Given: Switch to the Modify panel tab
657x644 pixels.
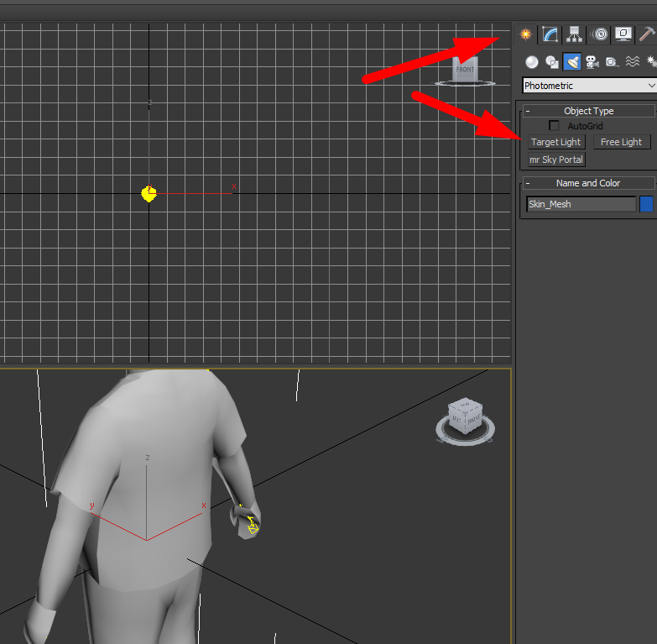Looking at the screenshot, I should click(550, 34).
